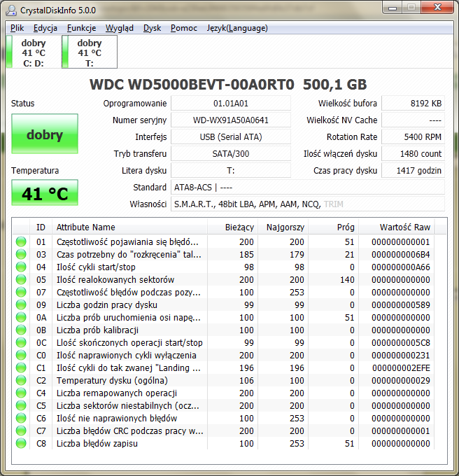Image resolution: width=459 pixels, height=476 pixels.
Task: Click the green status circle for attribute C8
Action: coord(21,444)
